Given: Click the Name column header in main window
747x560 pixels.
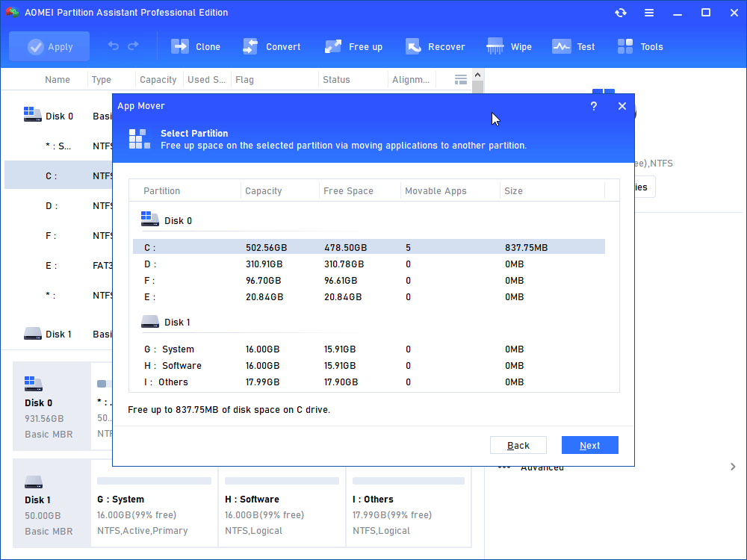Looking at the screenshot, I should (58, 80).
